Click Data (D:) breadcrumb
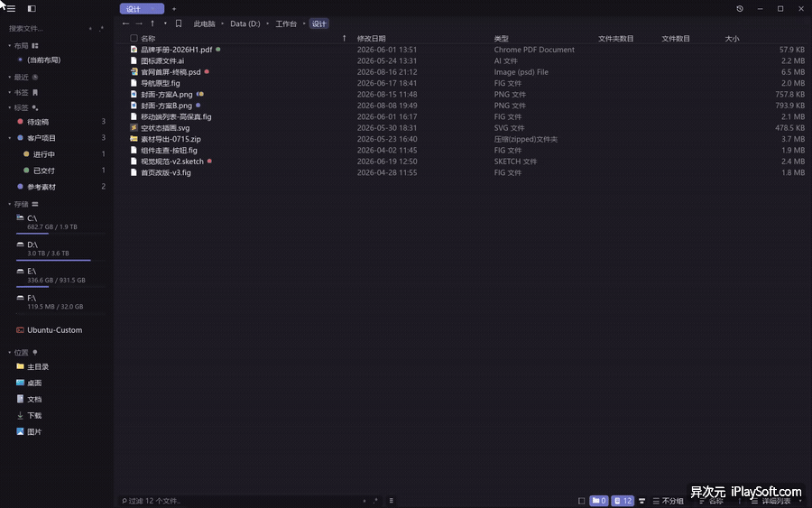This screenshot has width=812, height=508. 245,23
